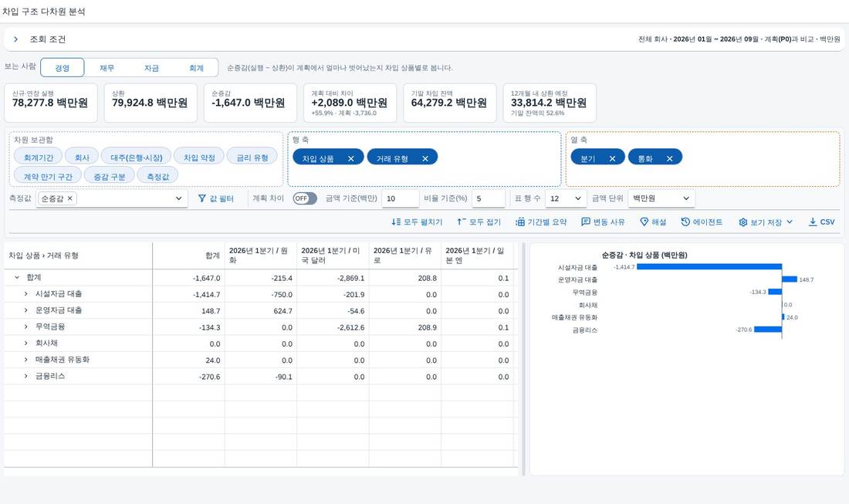Click 2026년 1분기 / 원화 column header
The image size is (849, 504).
click(260, 255)
